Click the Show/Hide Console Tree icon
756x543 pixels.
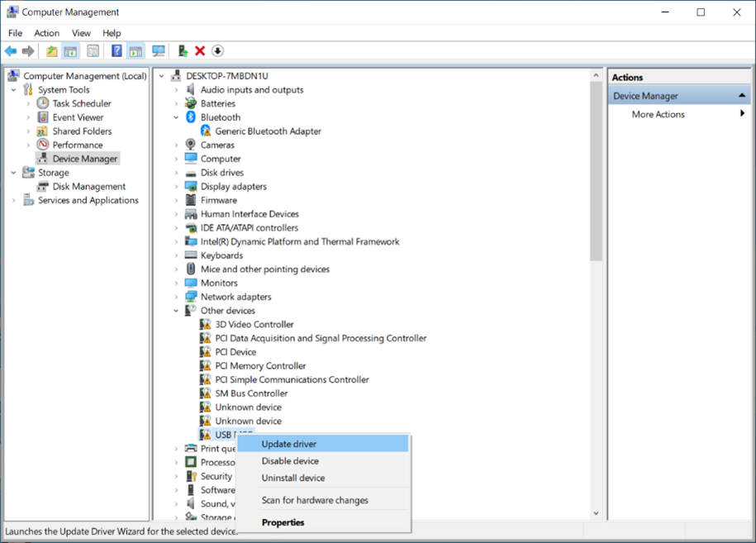(x=70, y=50)
